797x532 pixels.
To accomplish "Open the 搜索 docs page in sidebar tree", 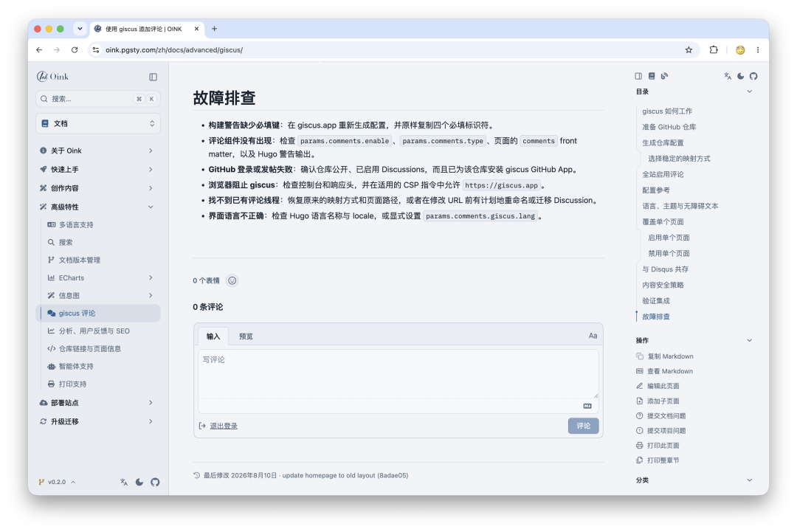I will [x=66, y=242].
